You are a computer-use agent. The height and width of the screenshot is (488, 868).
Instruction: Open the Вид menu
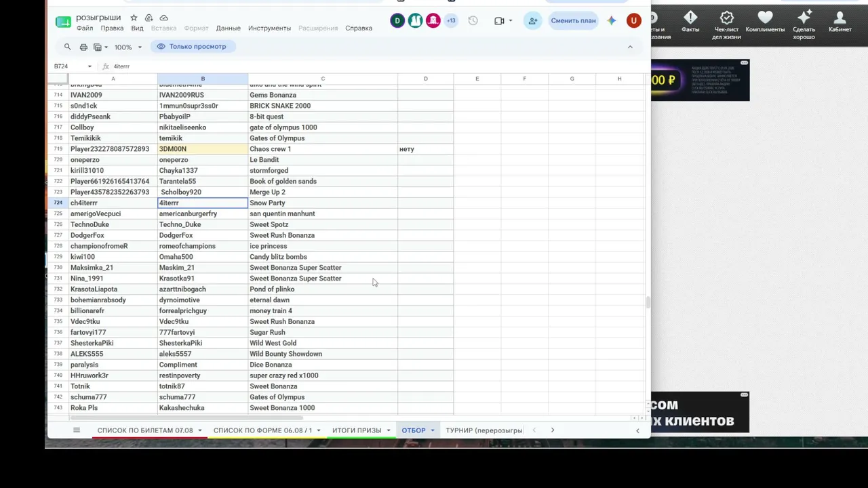(137, 28)
